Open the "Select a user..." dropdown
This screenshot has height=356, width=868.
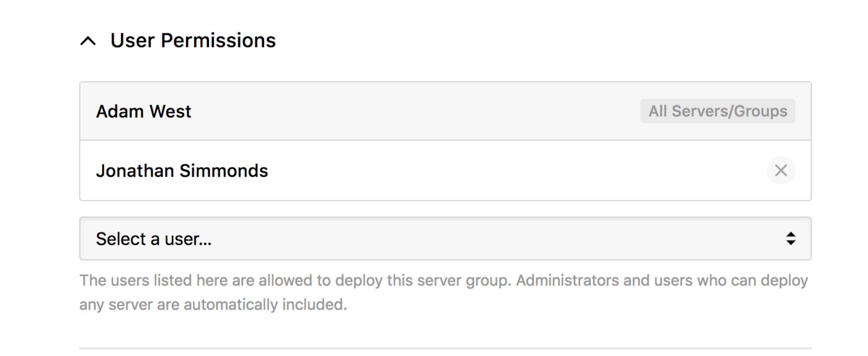tap(445, 238)
